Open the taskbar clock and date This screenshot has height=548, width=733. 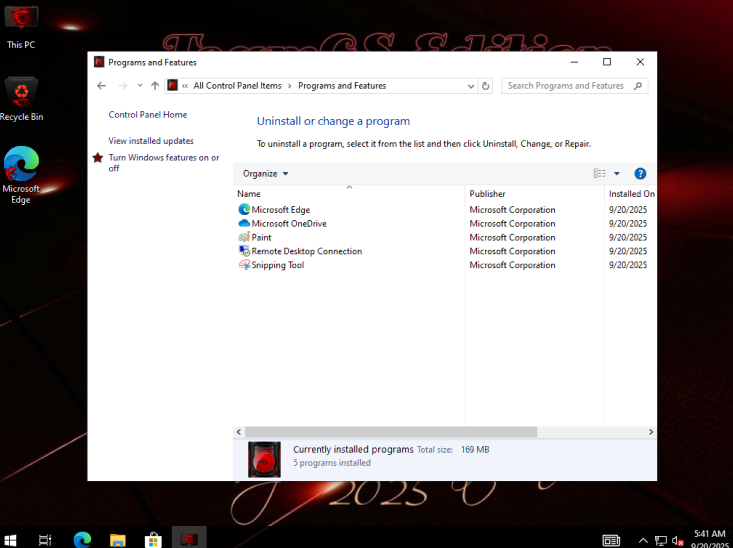pyautogui.click(x=710, y=539)
